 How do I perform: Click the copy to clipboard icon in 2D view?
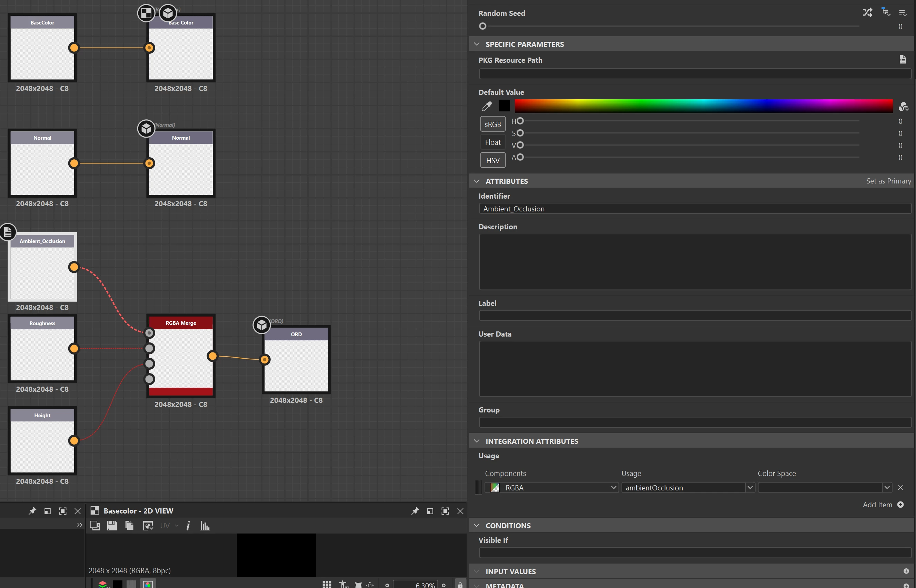pos(129,526)
